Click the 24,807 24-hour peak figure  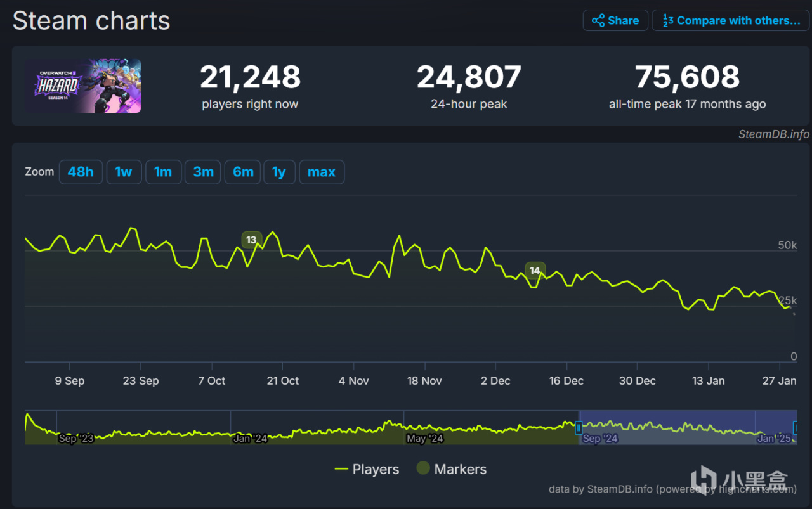pos(469,77)
